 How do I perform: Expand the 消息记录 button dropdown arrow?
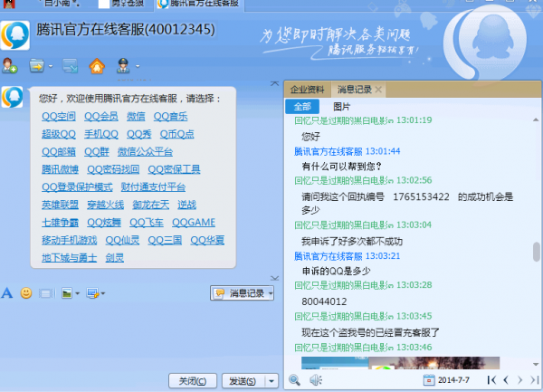point(271,293)
